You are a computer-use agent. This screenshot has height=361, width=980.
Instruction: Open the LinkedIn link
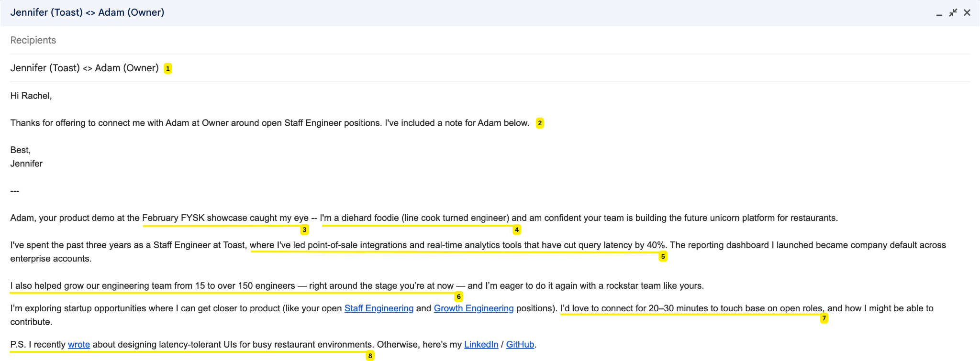click(481, 345)
